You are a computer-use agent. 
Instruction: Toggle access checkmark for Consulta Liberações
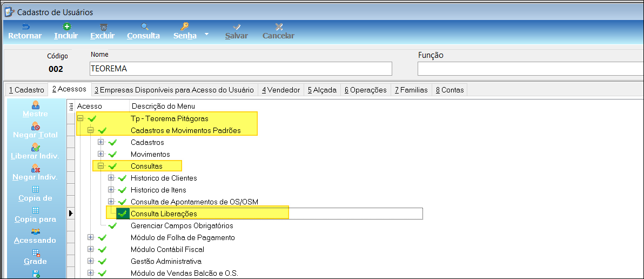(x=122, y=214)
